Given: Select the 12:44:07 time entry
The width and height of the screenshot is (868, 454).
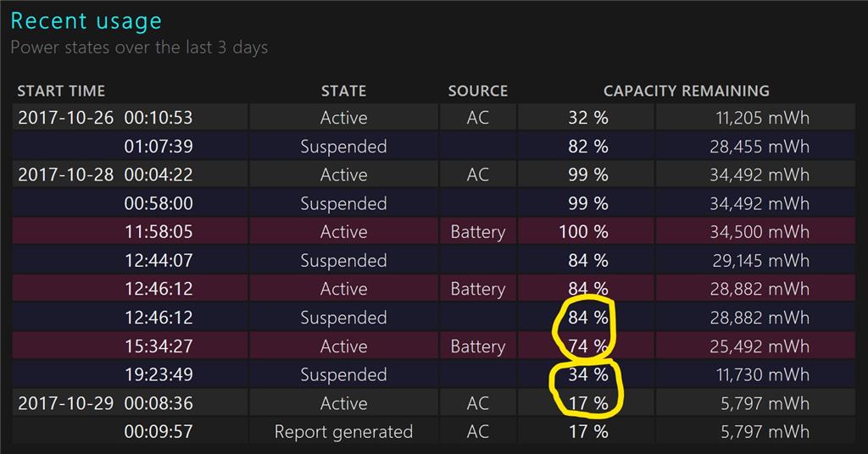Looking at the screenshot, I should pos(159,260).
